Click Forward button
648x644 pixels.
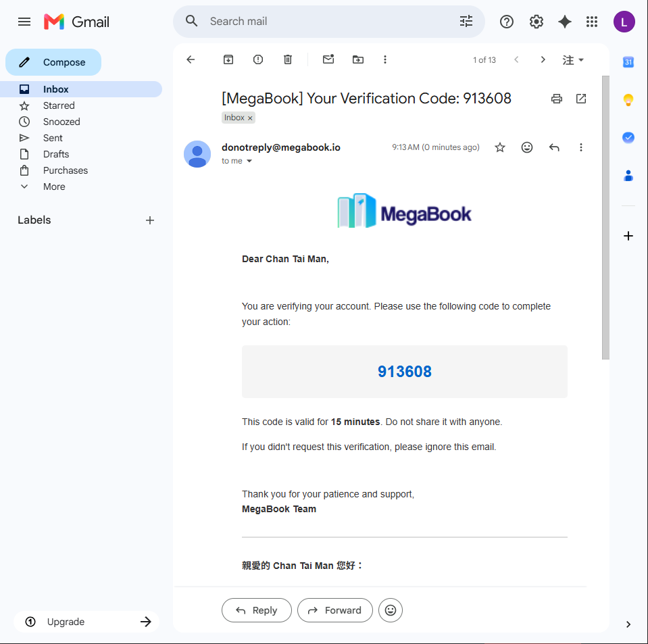tap(334, 610)
